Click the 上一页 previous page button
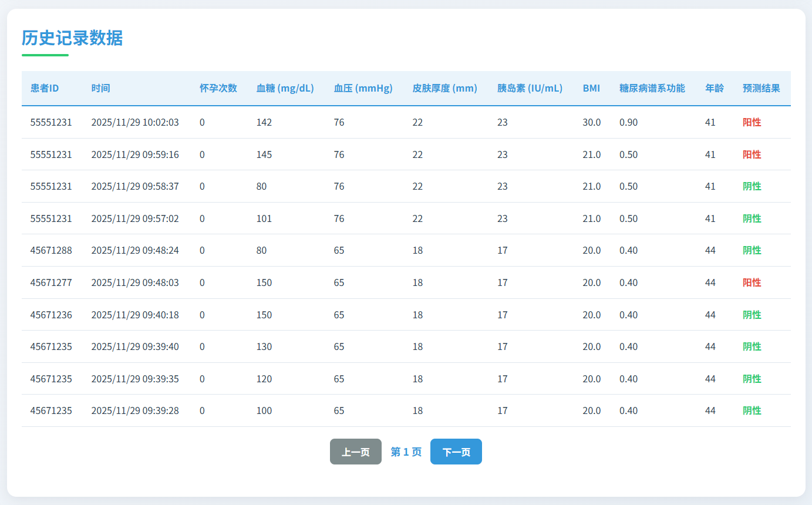Screen dimensions: 812x505 tap(355, 452)
